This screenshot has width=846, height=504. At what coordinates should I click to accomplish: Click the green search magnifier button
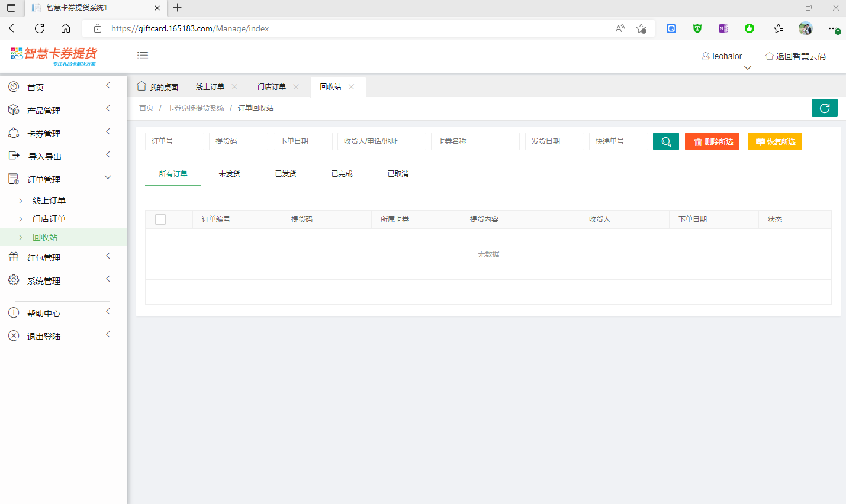coord(665,141)
